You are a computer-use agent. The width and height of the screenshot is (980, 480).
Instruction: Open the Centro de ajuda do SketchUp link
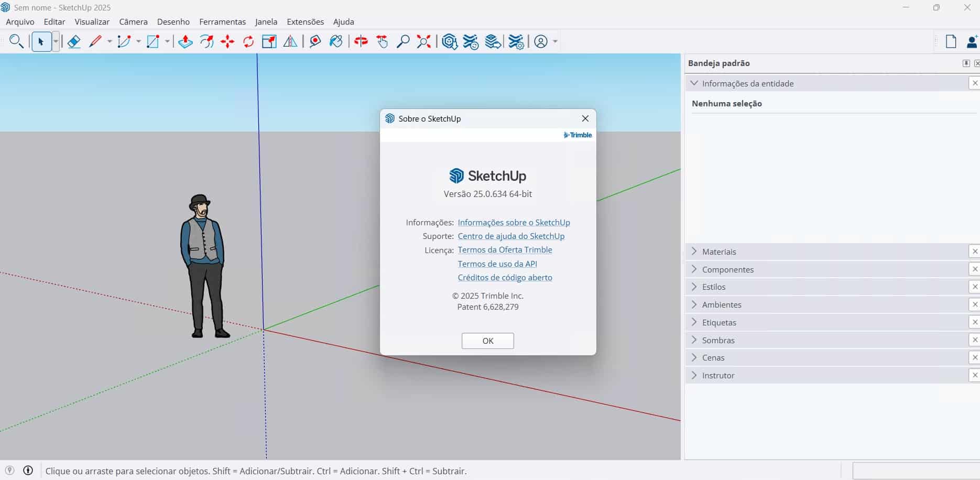coord(511,236)
